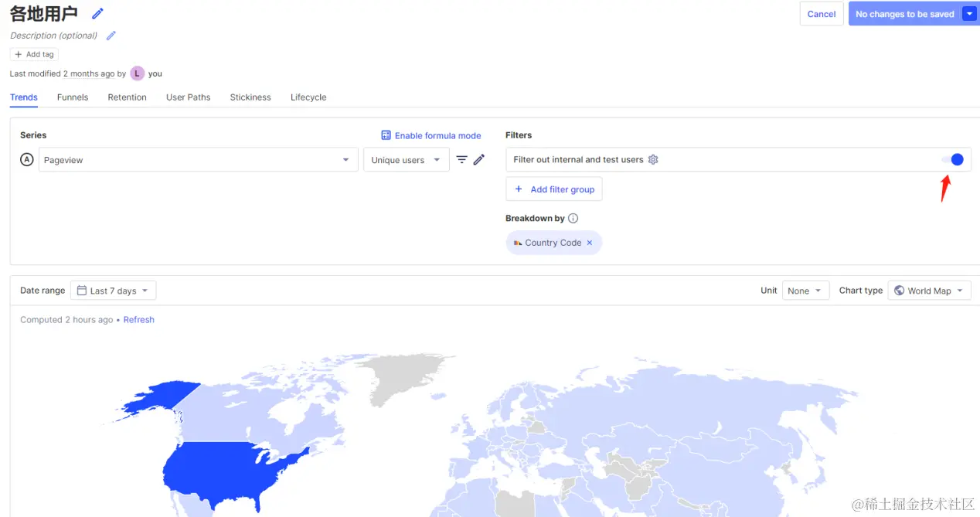Rename series with the pencil icon

coord(479,160)
